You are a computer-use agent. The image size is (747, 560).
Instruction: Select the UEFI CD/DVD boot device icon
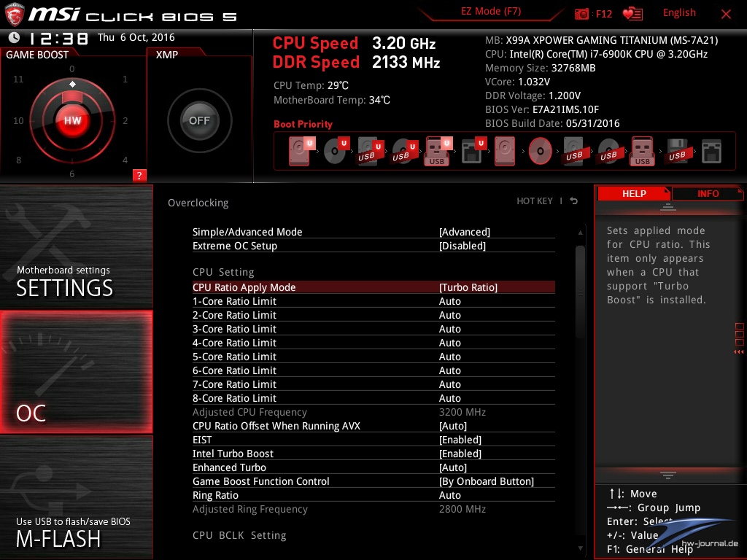(336, 151)
